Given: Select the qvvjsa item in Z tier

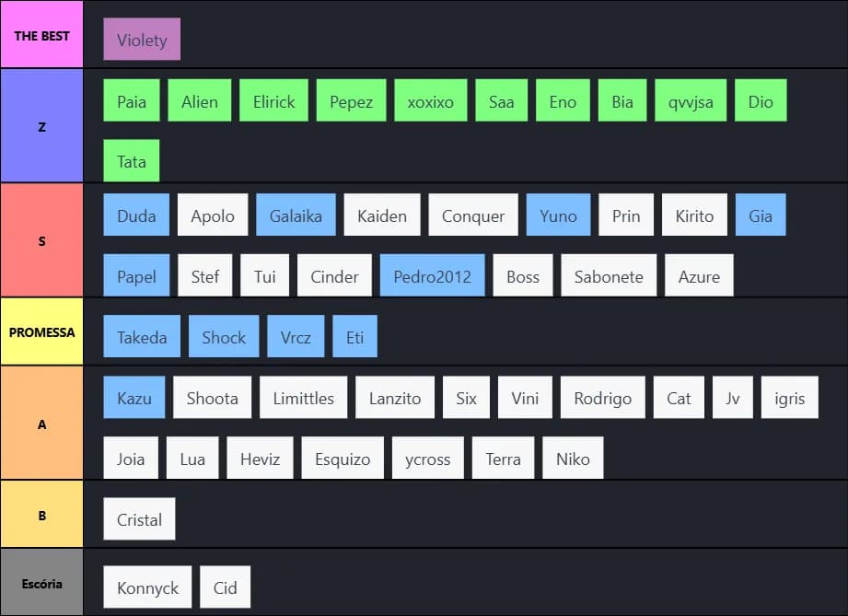Looking at the screenshot, I should pyautogui.click(x=691, y=101).
